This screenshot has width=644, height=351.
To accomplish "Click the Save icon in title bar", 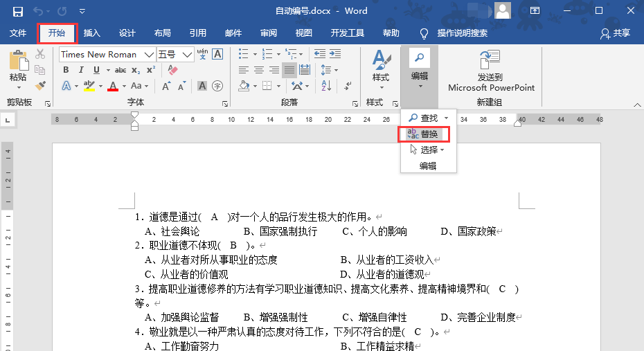I will (18, 11).
